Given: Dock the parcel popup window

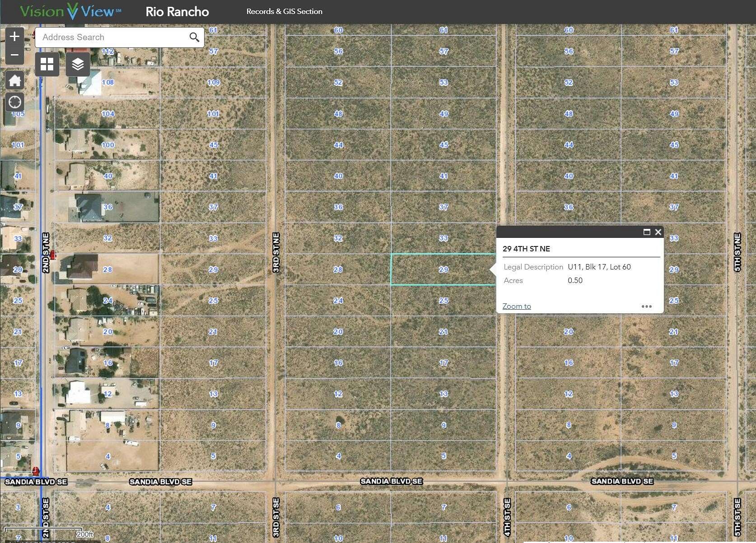Looking at the screenshot, I should coord(646,232).
